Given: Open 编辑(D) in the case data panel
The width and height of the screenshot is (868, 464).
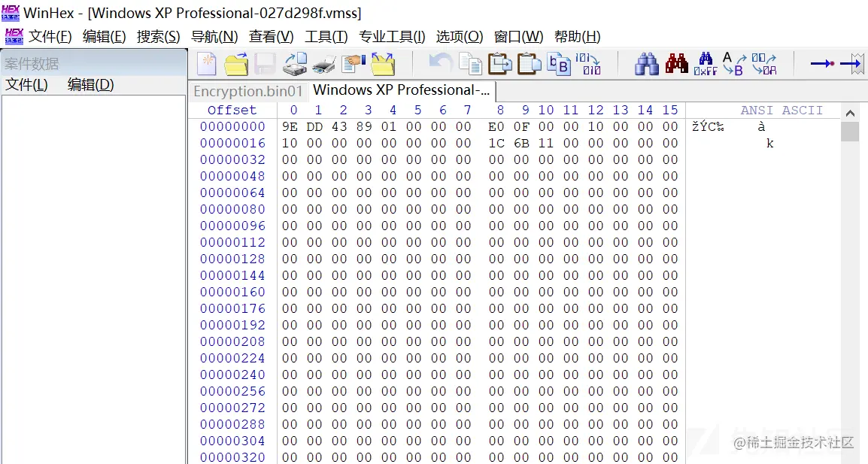Looking at the screenshot, I should [x=91, y=85].
